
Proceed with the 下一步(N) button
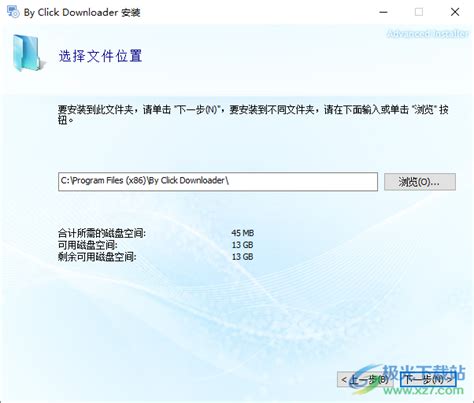pos(428,379)
